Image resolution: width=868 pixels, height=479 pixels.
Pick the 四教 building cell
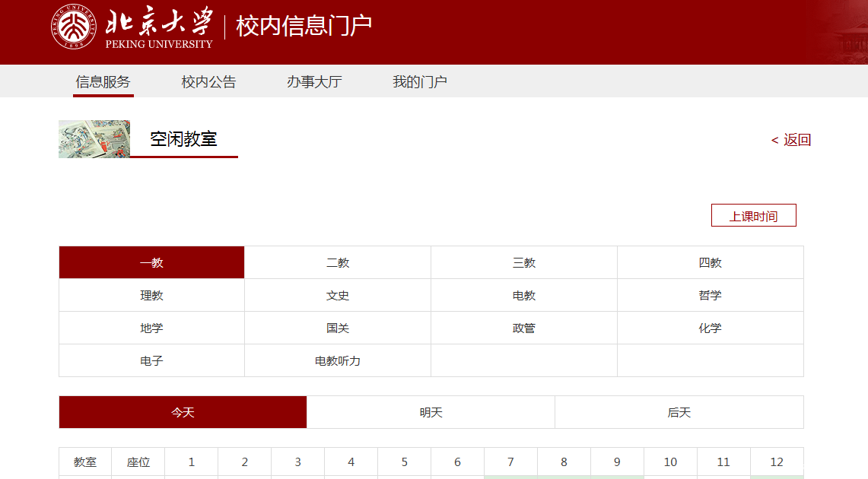710,262
